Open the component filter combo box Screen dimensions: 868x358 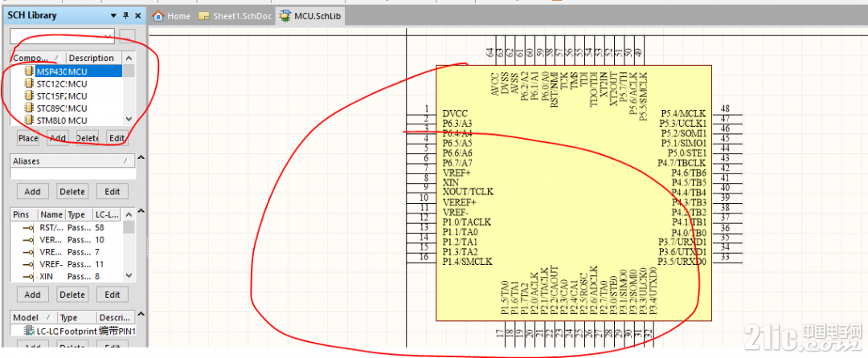[63, 36]
